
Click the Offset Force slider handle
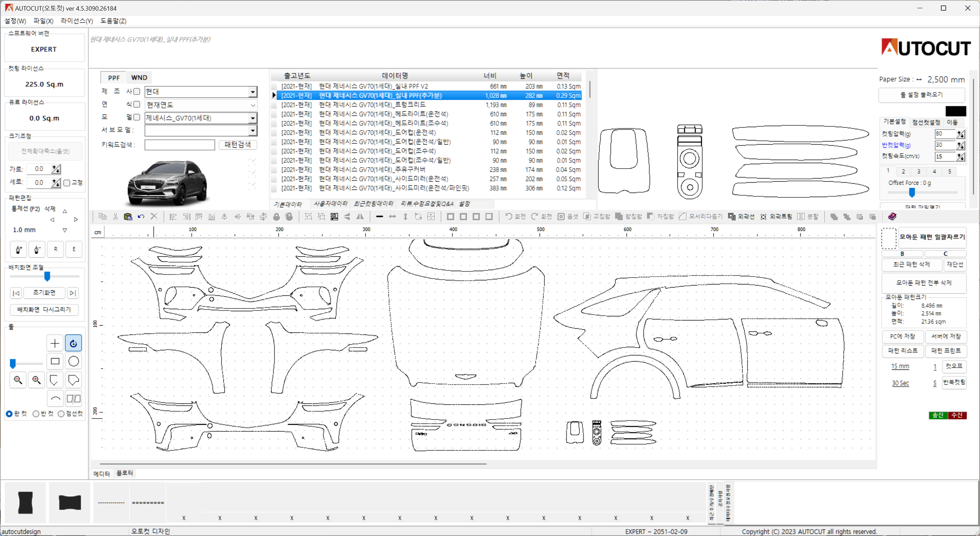911,193
